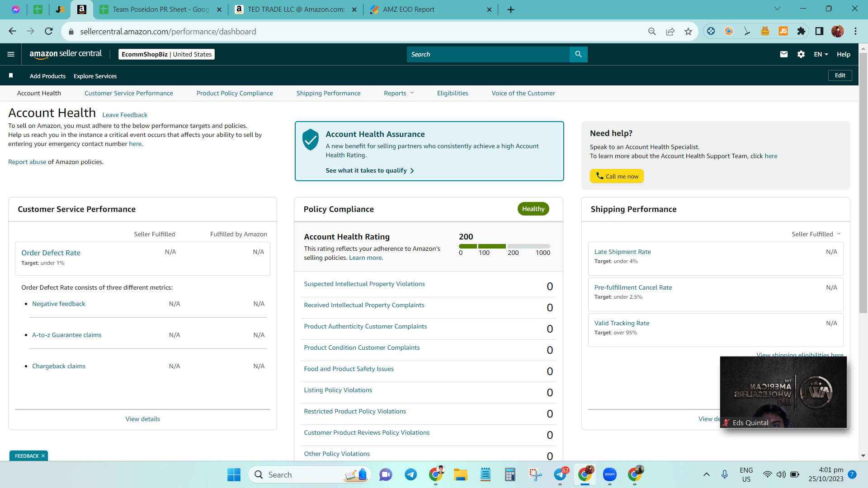Reload the current page
This screenshot has width=868, height=488.
tap(49, 31)
